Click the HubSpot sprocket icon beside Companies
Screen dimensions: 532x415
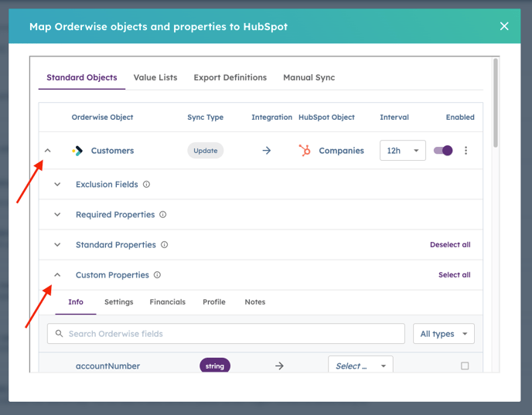click(305, 150)
